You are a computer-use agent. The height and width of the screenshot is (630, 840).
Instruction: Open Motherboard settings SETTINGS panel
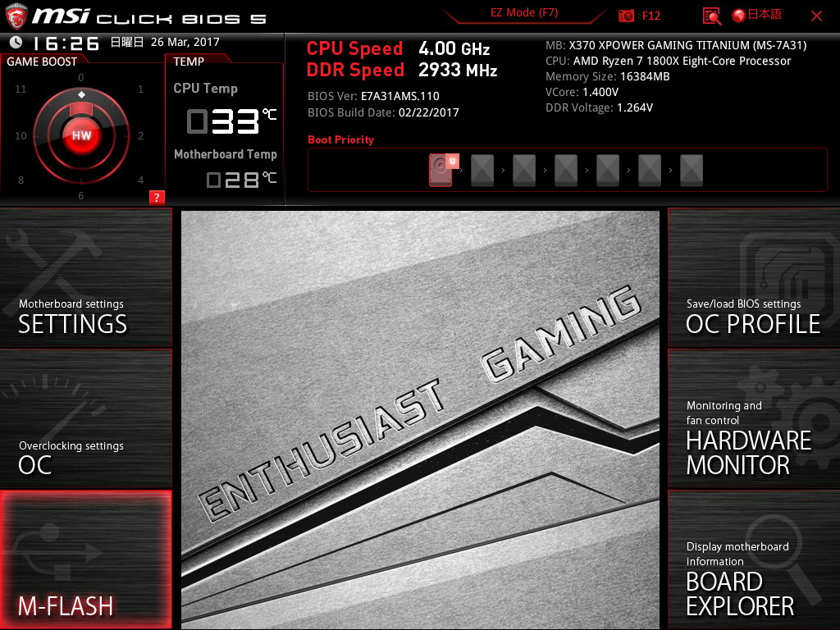click(85, 277)
